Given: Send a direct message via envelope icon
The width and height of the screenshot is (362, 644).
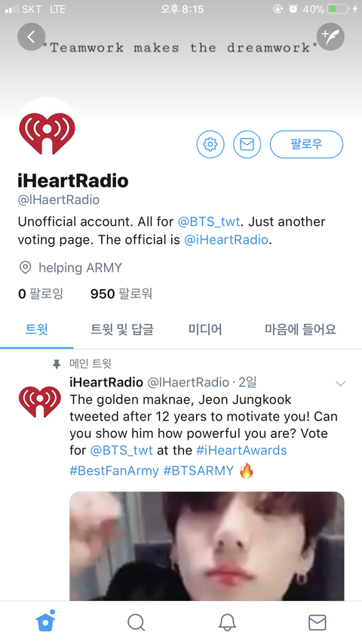Looking at the screenshot, I should (x=247, y=144).
